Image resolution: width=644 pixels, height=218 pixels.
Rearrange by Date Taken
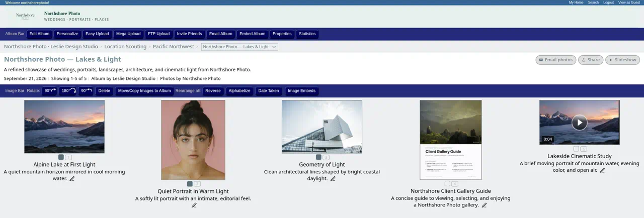pyautogui.click(x=269, y=91)
